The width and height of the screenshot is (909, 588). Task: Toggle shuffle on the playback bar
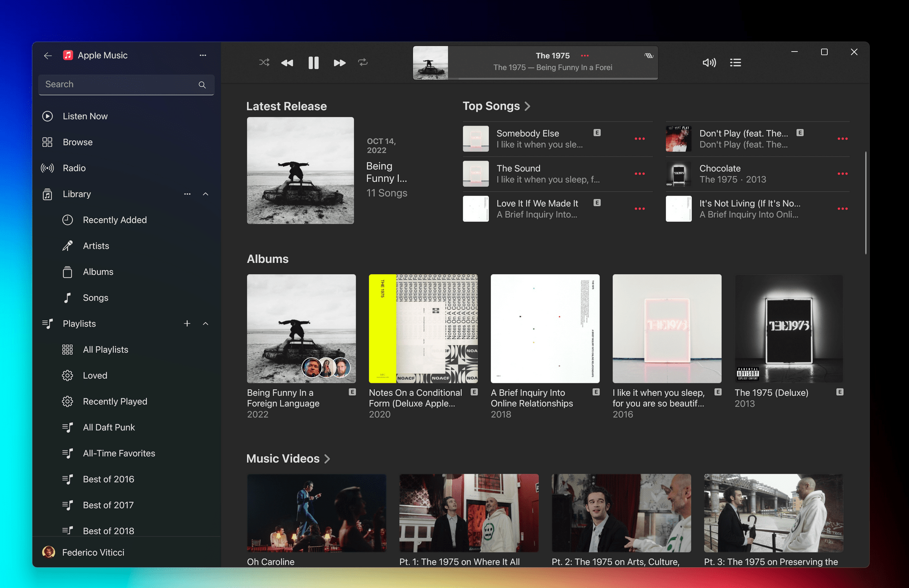(264, 62)
